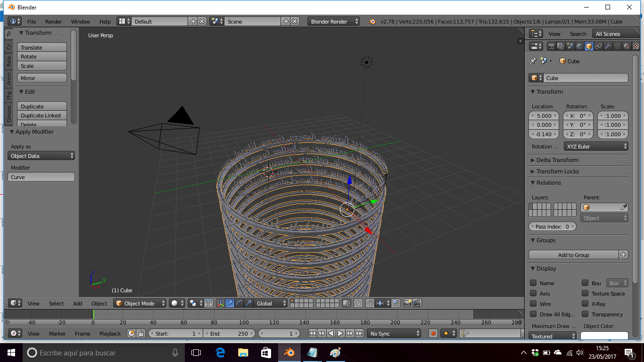Jump to last frame

(359, 333)
